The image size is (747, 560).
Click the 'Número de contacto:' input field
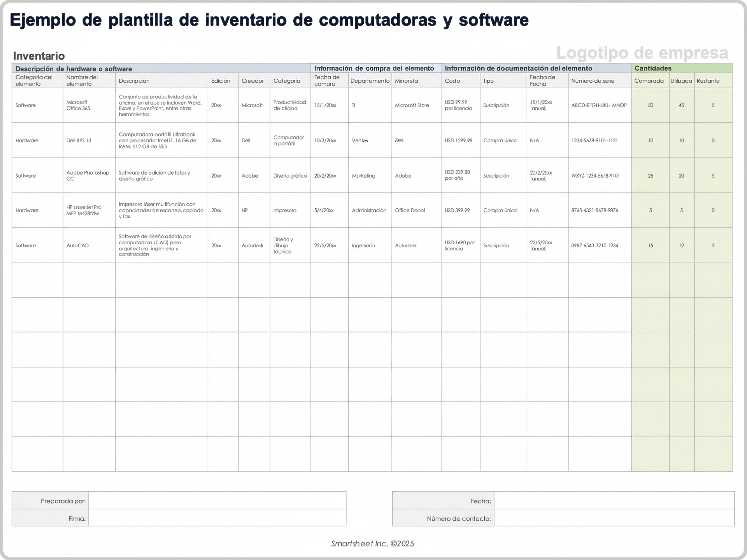(615, 518)
